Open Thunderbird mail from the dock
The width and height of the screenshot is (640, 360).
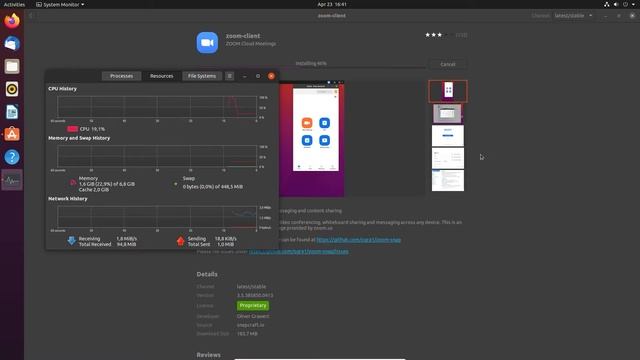(12, 43)
